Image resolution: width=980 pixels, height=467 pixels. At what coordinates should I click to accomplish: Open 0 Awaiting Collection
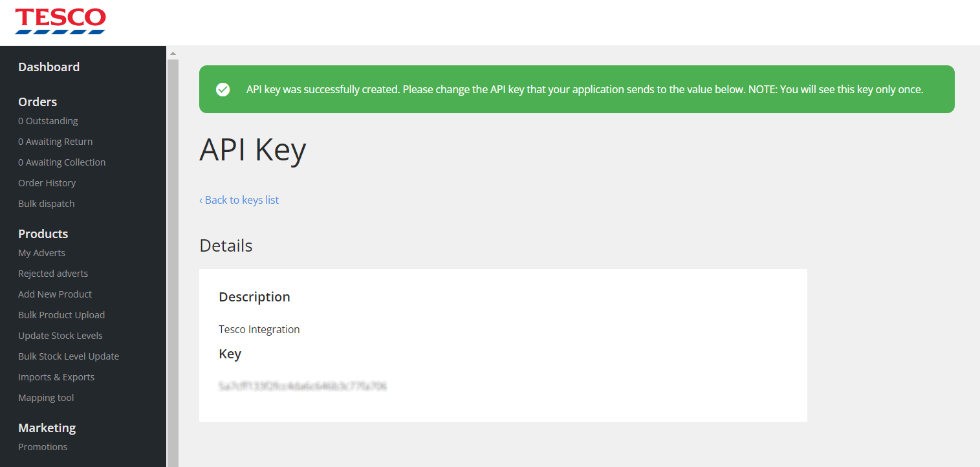62,162
